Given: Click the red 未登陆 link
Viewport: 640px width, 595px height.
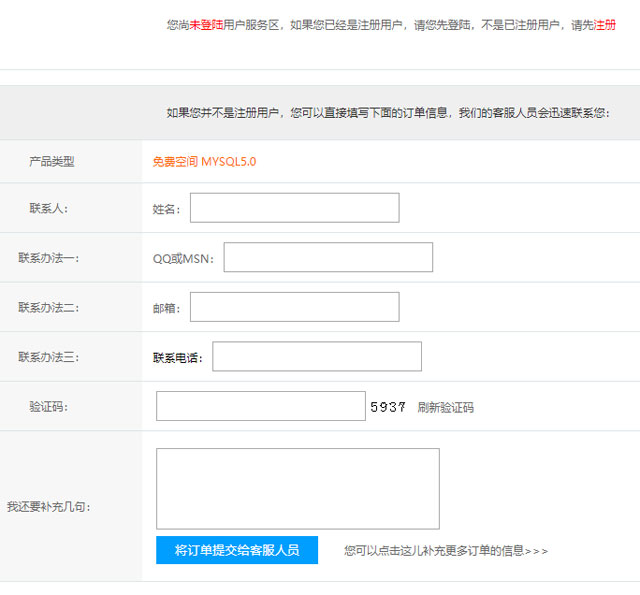Looking at the screenshot, I should [x=206, y=25].
